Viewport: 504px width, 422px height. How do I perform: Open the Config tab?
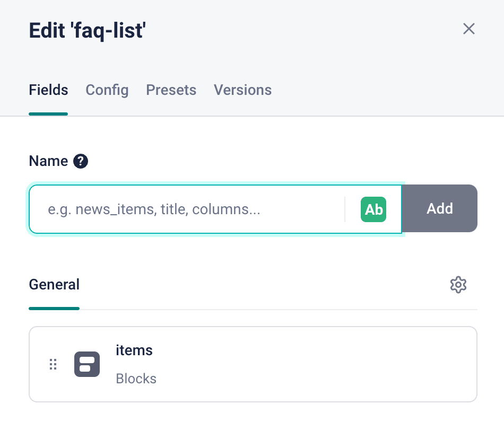(x=107, y=90)
